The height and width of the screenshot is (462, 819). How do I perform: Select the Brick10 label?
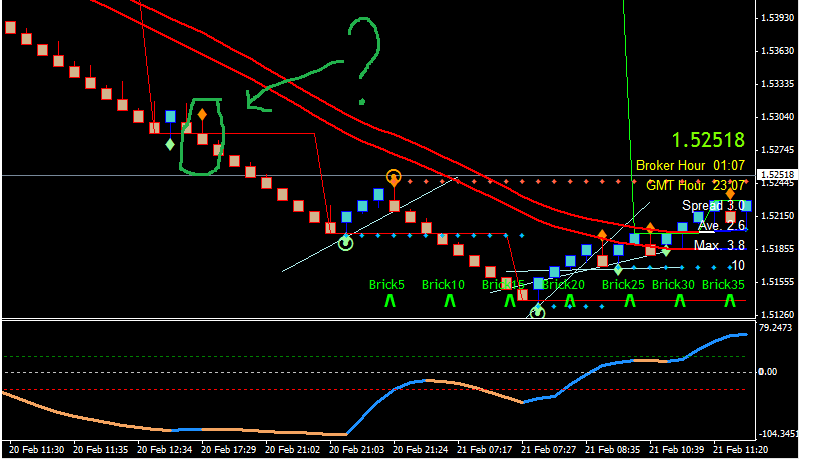(443, 285)
